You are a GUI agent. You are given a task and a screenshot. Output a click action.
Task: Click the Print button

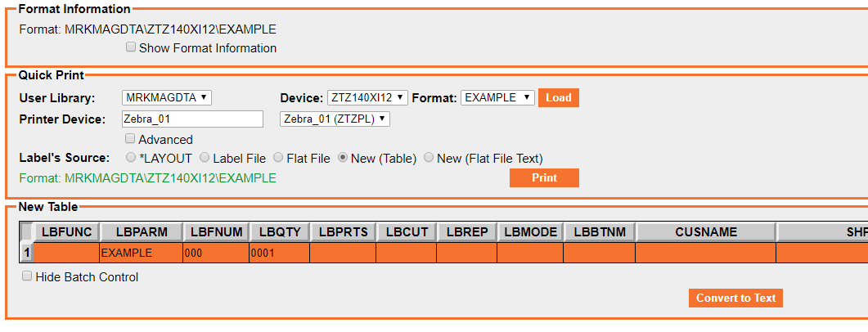(544, 178)
